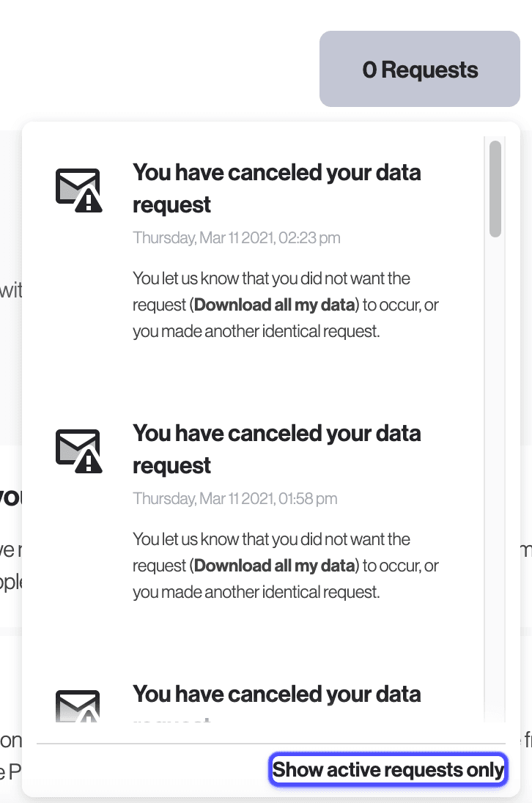
Task: Open the canceled request title dated 01:58 pm
Action: [276, 448]
